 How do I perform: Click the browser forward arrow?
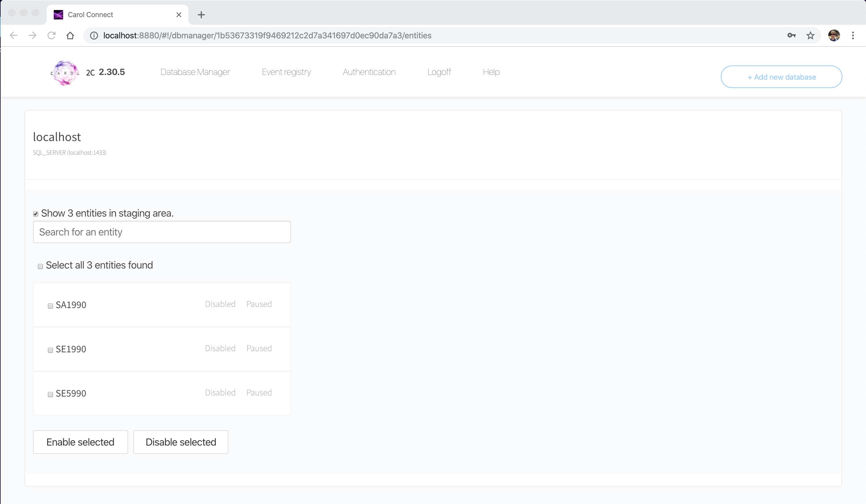[x=32, y=35]
